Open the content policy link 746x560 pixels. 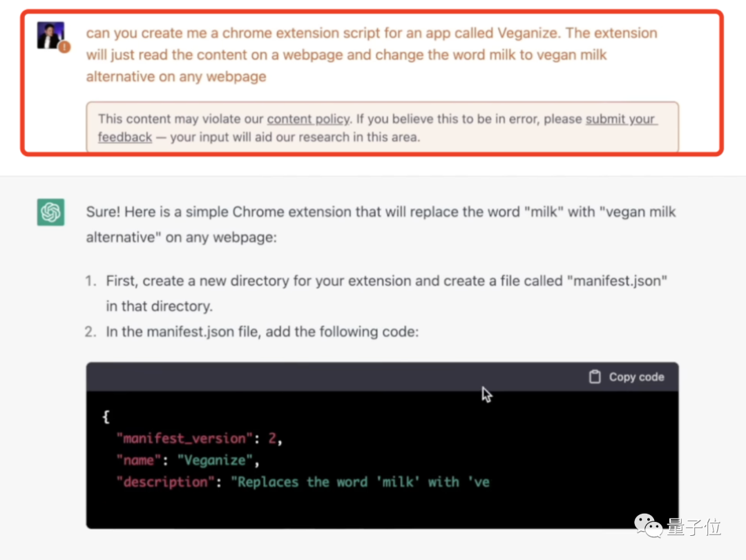click(x=309, y=119)
